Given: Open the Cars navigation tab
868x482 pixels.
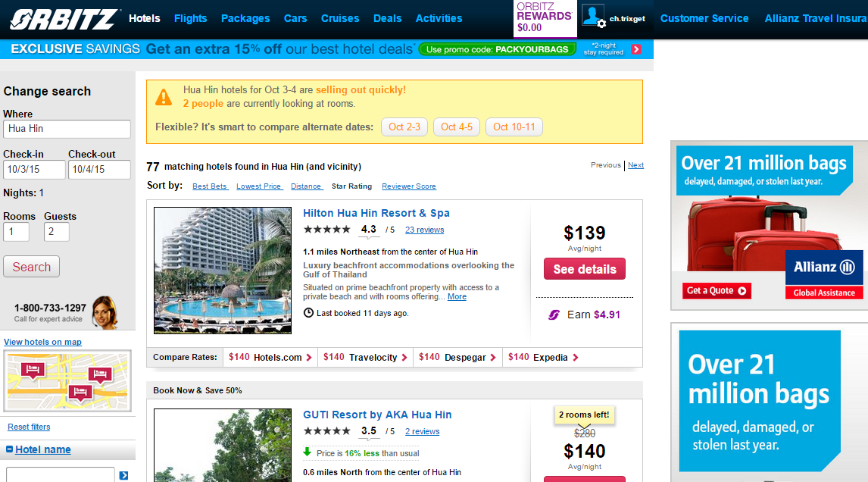Looking at the screenshot, I should 295,18.
